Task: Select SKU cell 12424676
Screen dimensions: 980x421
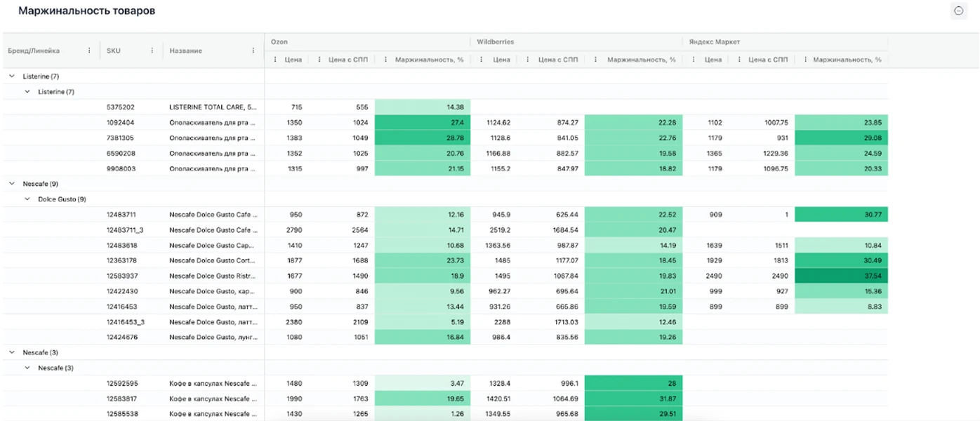Action: 121,338
